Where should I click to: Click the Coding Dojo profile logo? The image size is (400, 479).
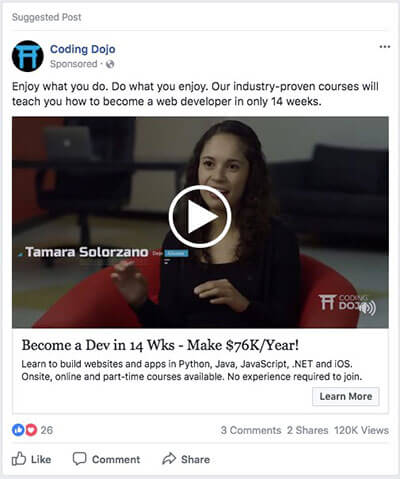click(x=28, y=56)
